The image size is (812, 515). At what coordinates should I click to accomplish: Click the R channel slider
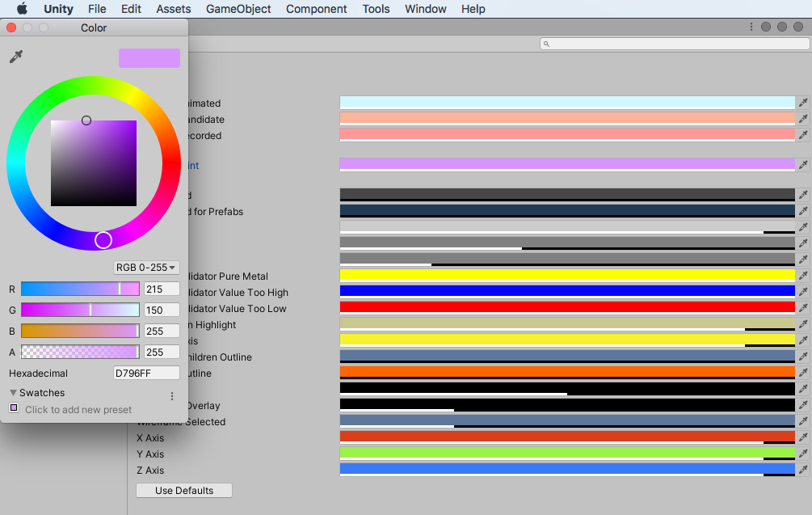pos(80,289)
